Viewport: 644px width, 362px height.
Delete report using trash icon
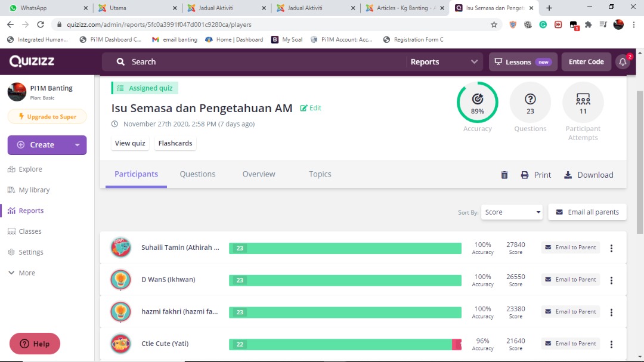[x=504, y=175]
